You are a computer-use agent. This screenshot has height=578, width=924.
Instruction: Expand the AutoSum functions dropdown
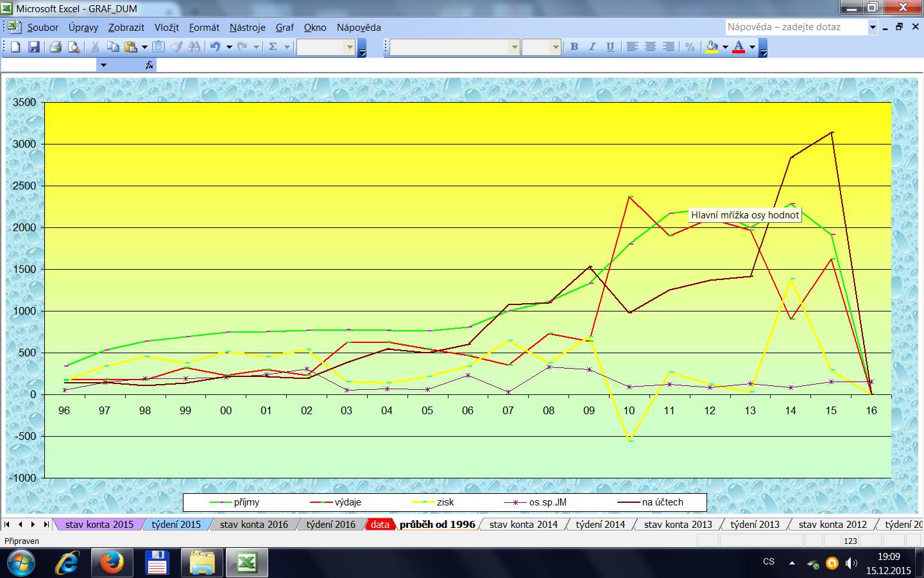tap(286, 47)
